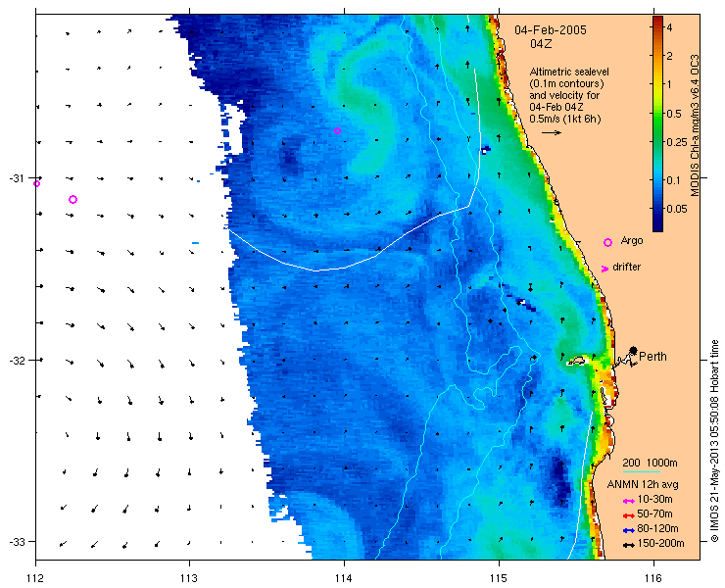Click the 'ANMN 12h avg' heading

click(643, 485)
